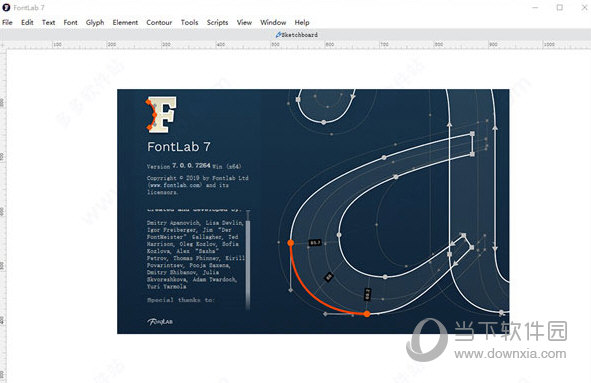The height and width of the screenshot is (383, 591).
Task: Open the Help menu
Action: pyautogui.click(x=302, y=23)
